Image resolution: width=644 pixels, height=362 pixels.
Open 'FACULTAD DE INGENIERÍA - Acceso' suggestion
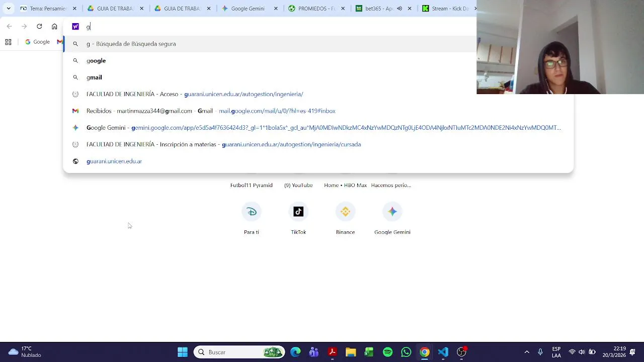pyautogui.click(x=318, y=94)
